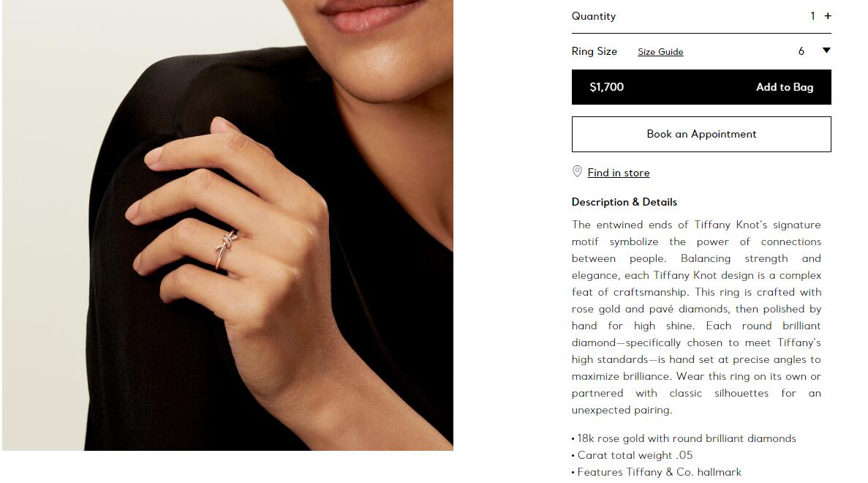Screen dimensions: 868x483
Task: Click the $1,700 price on the bag button
Action: point(607,87)
